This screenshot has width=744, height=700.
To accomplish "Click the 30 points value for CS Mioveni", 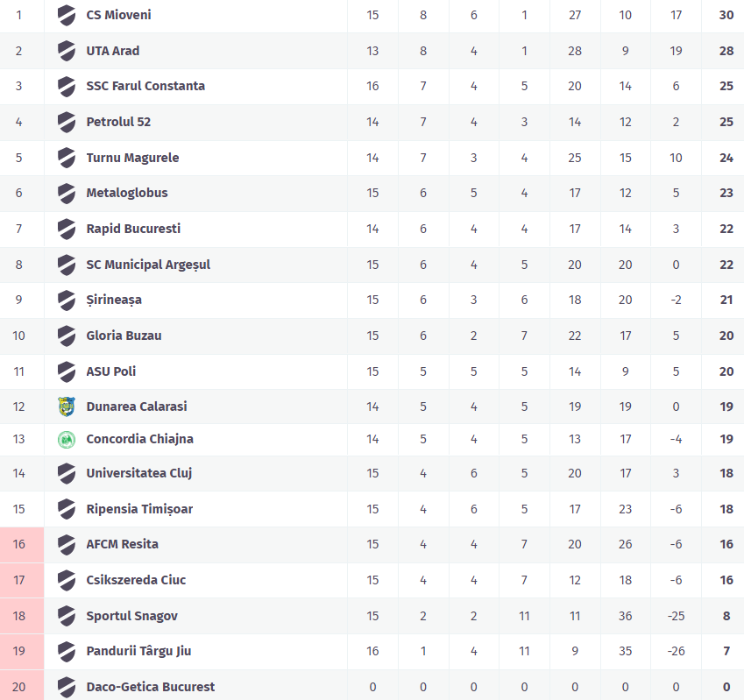I will pos(726,15).
